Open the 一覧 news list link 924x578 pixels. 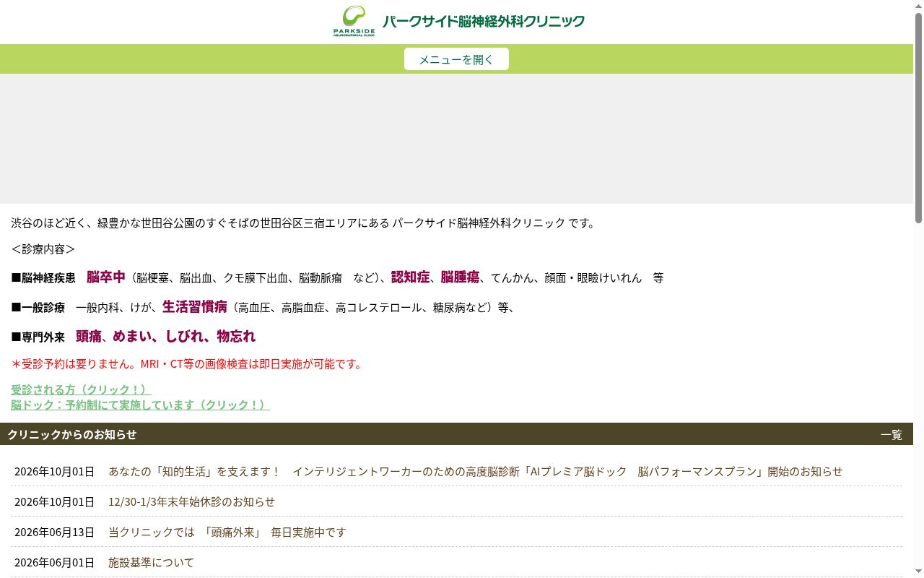tap(892, 434)
